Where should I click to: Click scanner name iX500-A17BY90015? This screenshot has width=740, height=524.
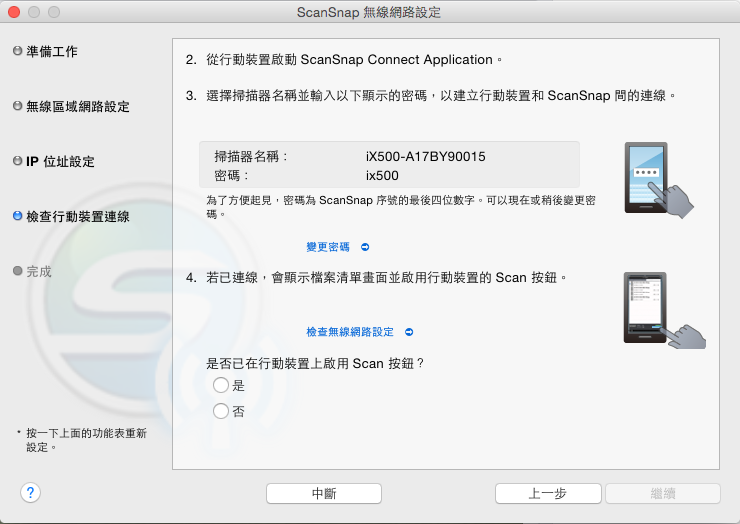[426, 157]
